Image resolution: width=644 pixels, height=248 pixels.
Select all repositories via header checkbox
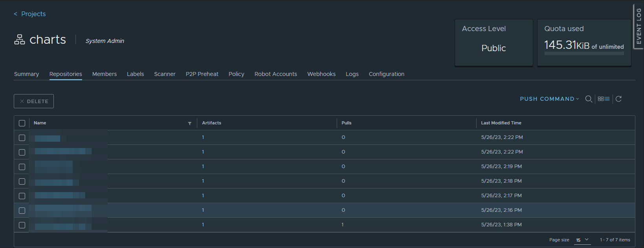coord(22,123)
